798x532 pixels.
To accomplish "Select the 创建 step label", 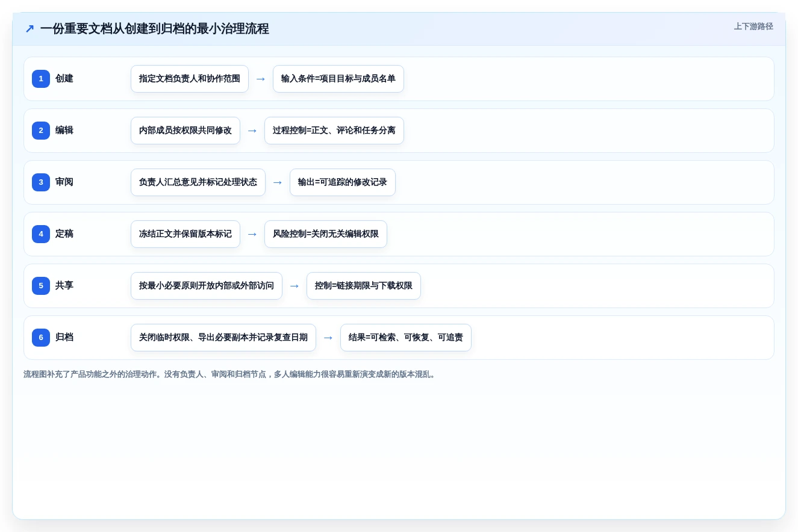I will coord(64,79).
